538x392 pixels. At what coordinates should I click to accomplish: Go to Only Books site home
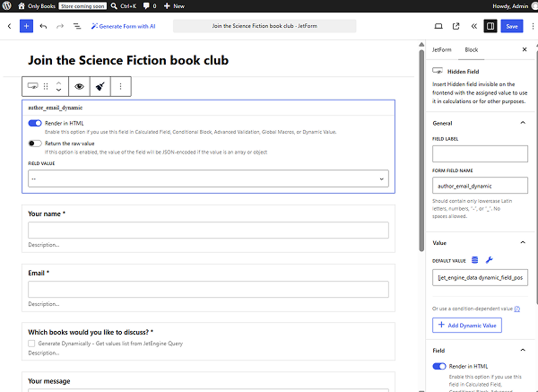point(37,6)
